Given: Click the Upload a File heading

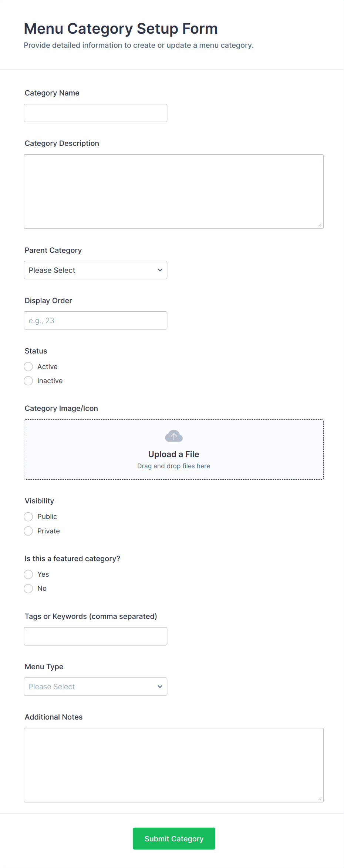Looking at the screenshot, I should (173, 454).
